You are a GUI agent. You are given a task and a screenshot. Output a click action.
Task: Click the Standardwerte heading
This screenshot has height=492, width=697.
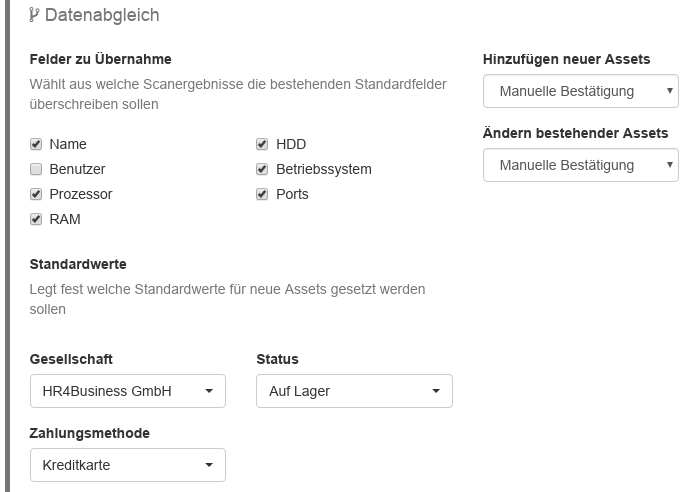coord(78,264)
